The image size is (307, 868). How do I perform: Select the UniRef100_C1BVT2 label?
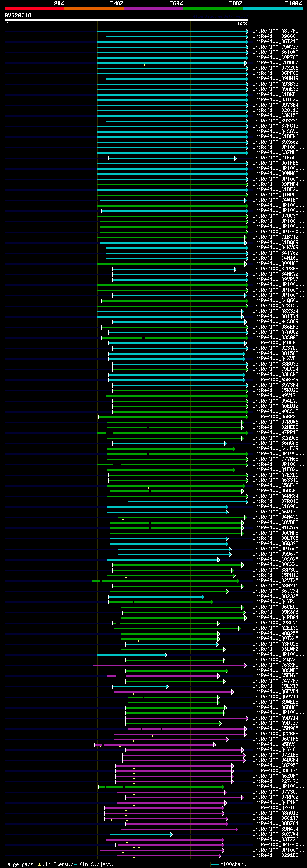pos(275,237)
